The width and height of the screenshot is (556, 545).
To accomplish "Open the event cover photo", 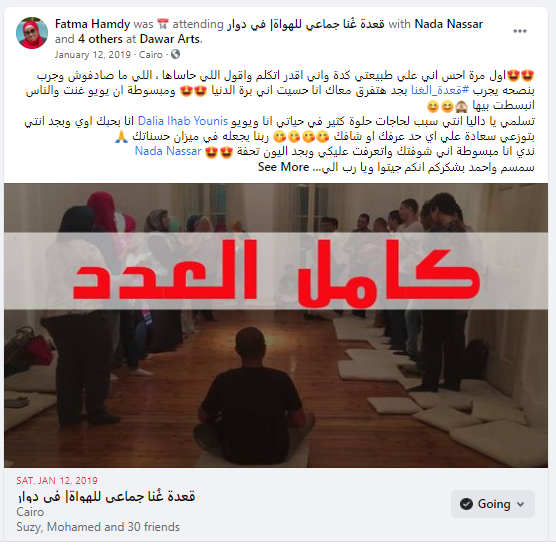I will (x=276, y=325).
